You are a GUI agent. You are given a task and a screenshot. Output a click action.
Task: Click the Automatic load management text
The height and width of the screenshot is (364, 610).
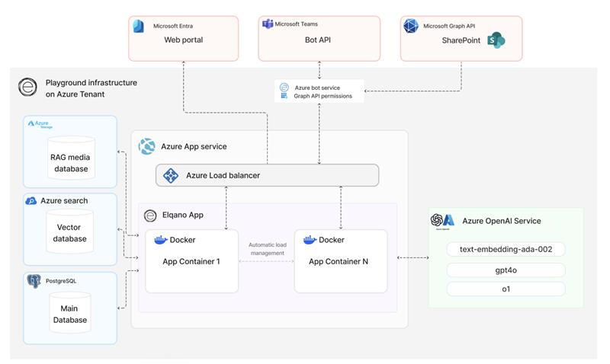[x=268, y=249]
